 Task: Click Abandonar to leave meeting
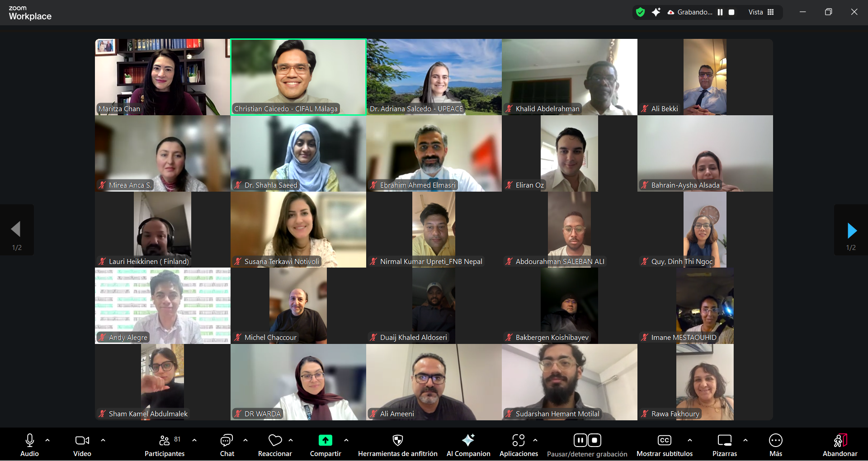pyautogui.click(x=840, y=441)
